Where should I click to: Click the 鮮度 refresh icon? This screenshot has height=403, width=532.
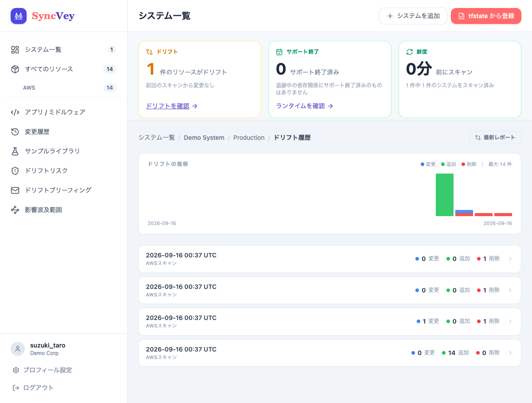pos(410,52)
